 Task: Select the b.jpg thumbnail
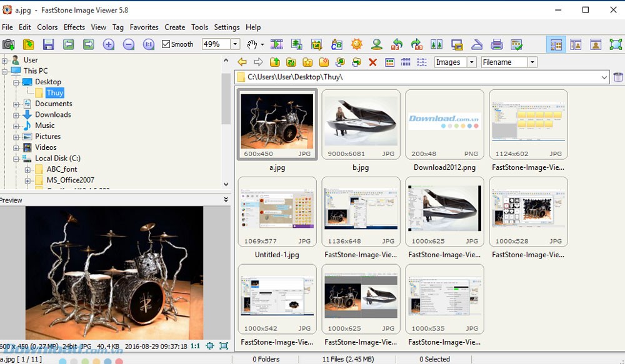click(x=361, y=122)
